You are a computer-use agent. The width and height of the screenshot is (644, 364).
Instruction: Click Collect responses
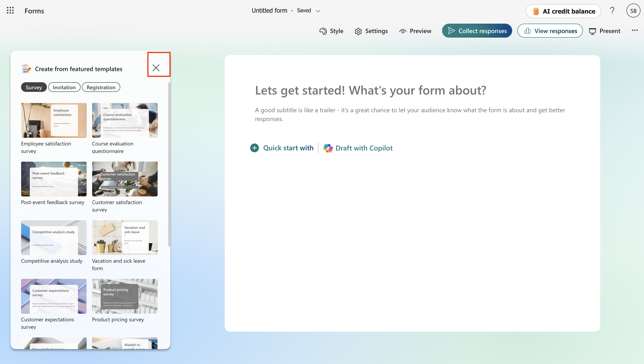pyautogui.click(x=477, y=30)
